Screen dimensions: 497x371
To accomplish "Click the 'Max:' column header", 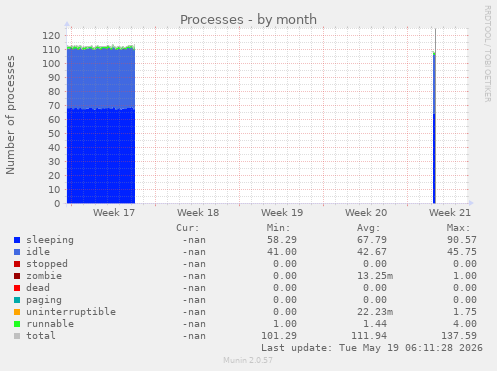I will (458, 228).
